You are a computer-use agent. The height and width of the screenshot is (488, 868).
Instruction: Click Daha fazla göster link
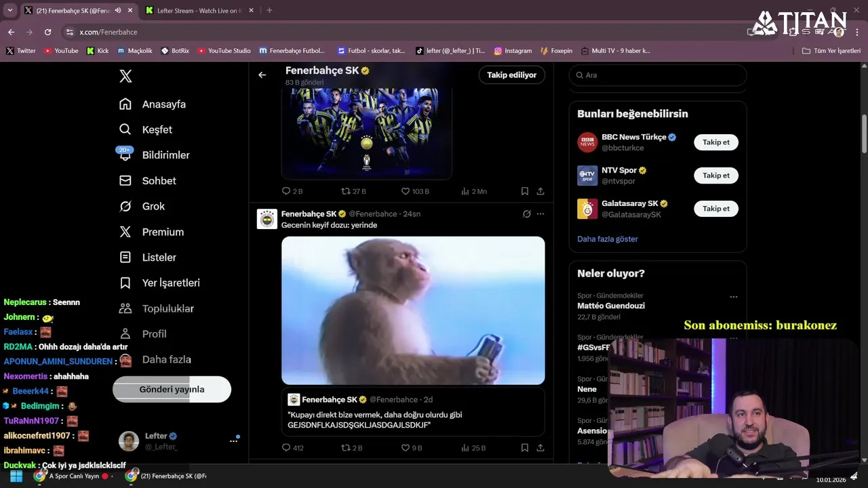(x=608, y=239)
